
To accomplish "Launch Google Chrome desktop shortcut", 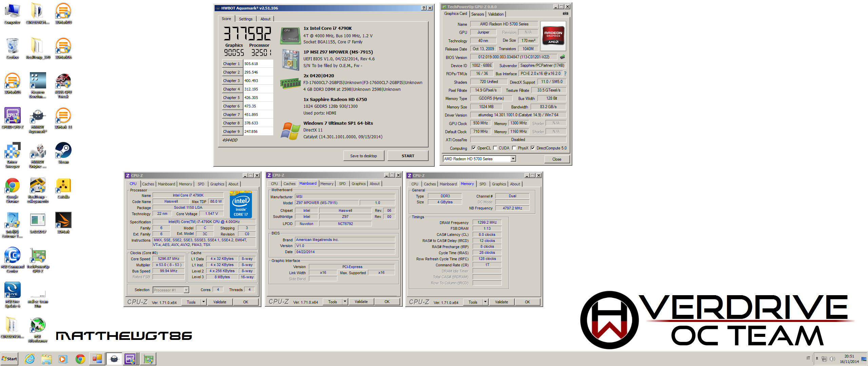I will coord(12,190).
